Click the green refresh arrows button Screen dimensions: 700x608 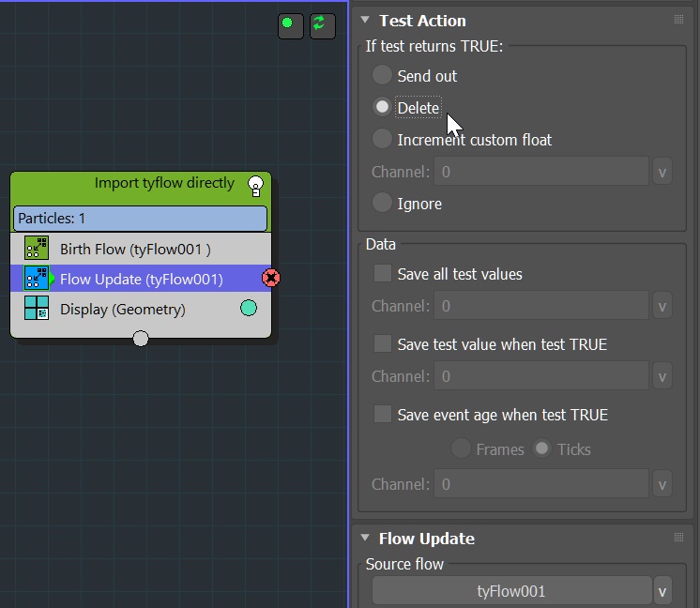[323, 26]
